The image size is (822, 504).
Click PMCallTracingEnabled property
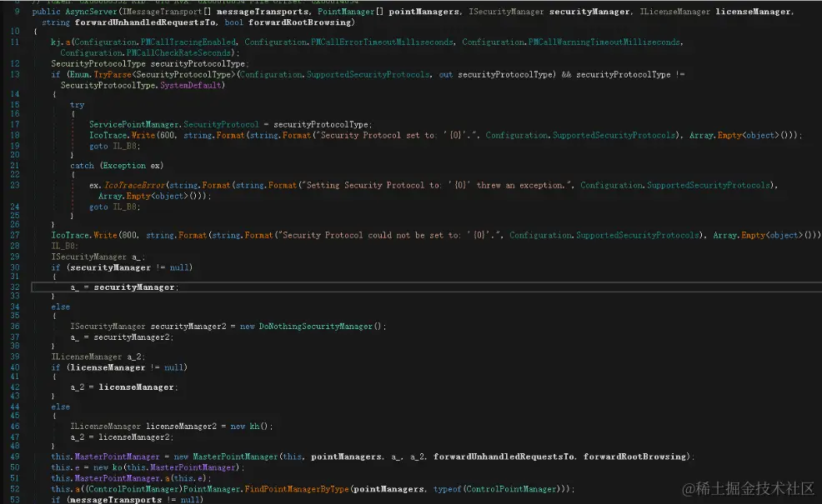[188, 42]
